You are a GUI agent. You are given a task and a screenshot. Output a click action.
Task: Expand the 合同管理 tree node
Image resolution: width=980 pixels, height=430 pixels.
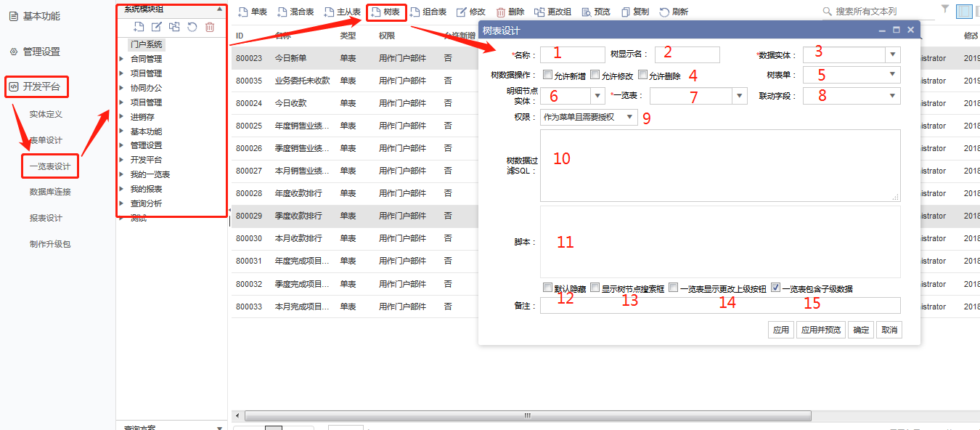pyautogui.click(x=121, y=59)
